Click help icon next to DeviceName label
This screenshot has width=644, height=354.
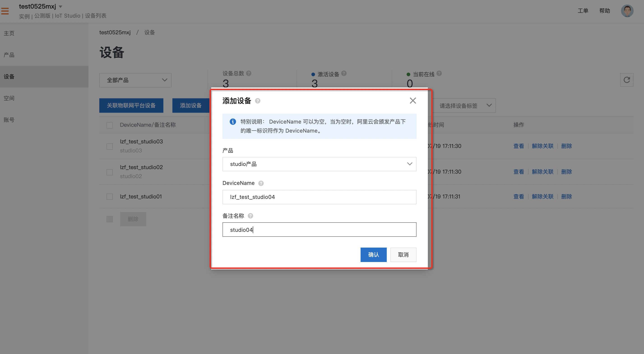coord(261,183)
